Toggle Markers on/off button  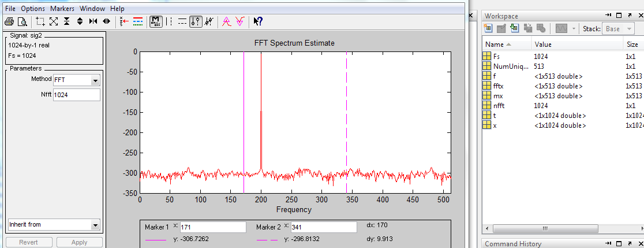[156, 21]
